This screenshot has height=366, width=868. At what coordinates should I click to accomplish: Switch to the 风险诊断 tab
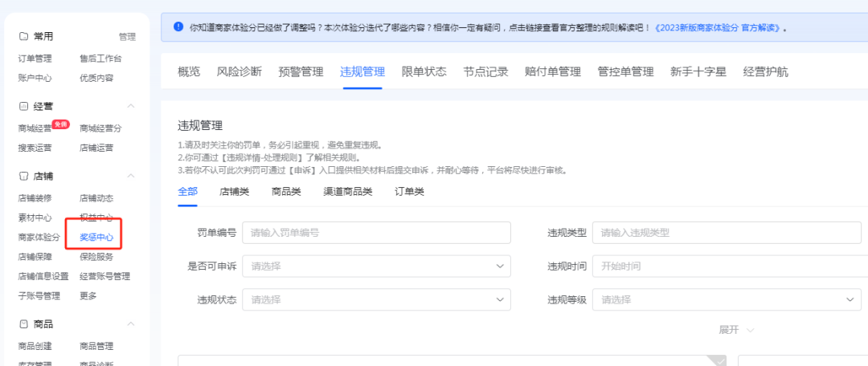(240, 72)
